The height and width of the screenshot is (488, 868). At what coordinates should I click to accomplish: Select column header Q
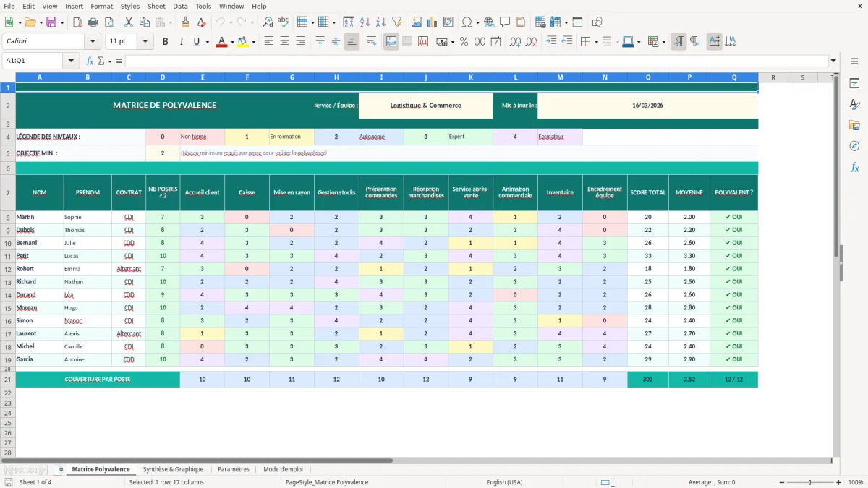click(x=734, y=77)
